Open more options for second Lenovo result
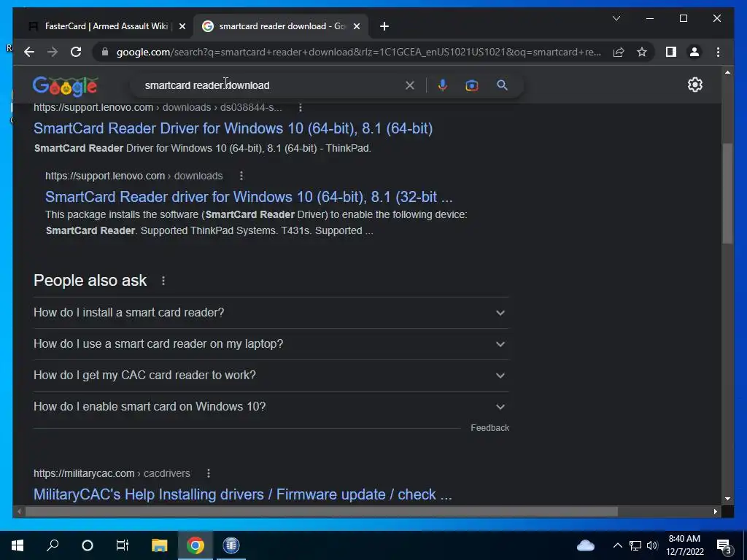Viewport: 747px width, 560px height. click(241, 176)
